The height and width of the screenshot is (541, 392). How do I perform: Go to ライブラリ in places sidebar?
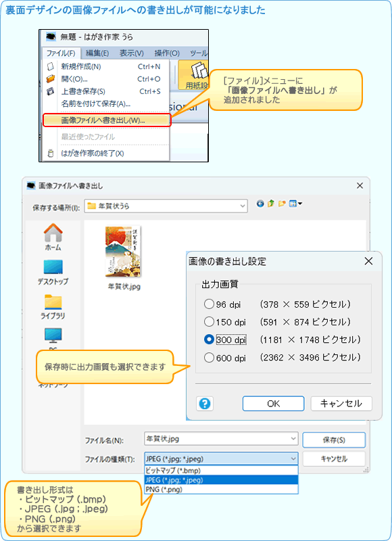pyautogui.click(x=53, y=307)
